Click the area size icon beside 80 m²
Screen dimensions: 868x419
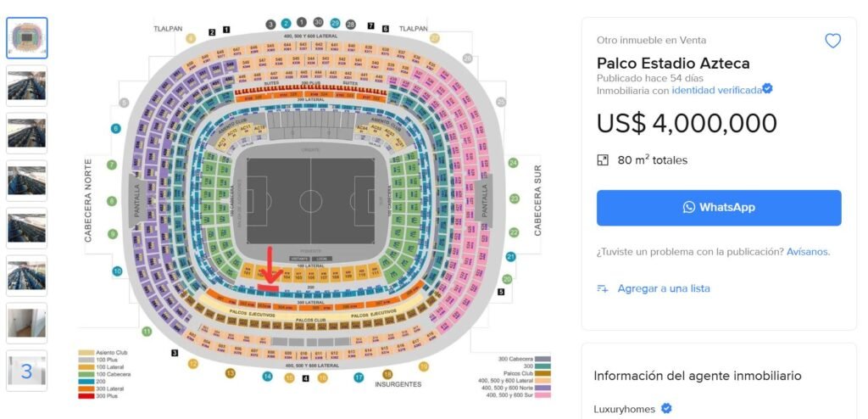tap(603, 159)
